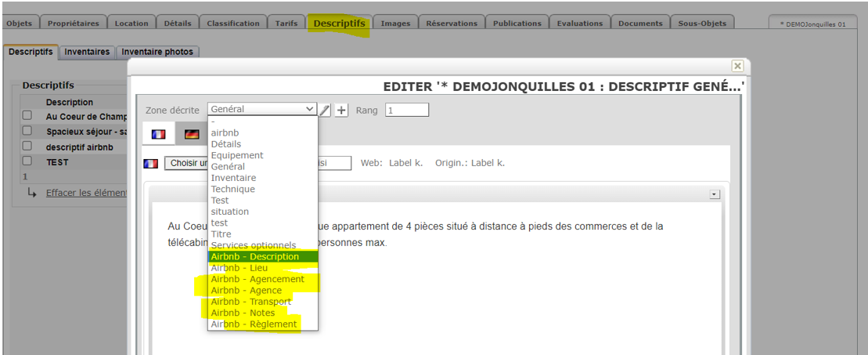Click the plus icon to add a zone

coord(341,110)
